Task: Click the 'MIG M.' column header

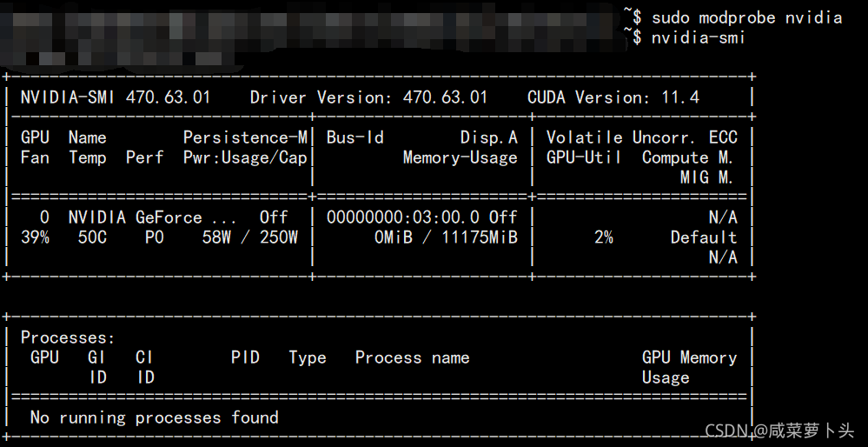Action: 707,177
